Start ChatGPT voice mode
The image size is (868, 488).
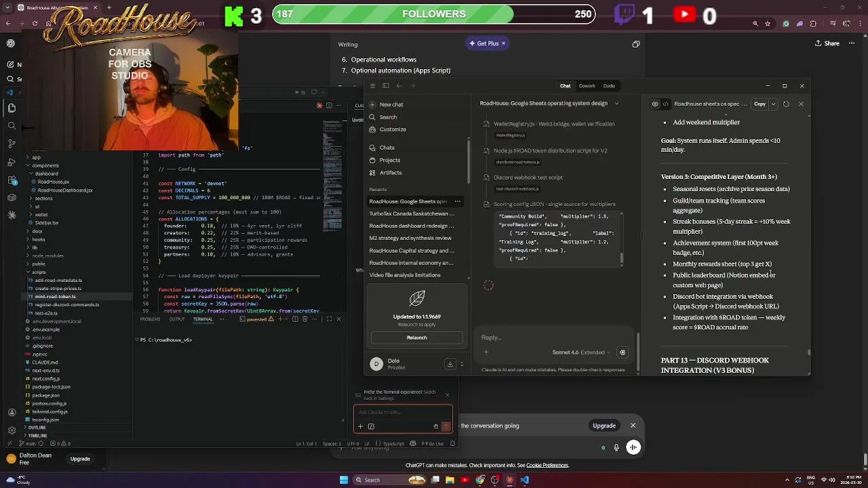(633, 447)
